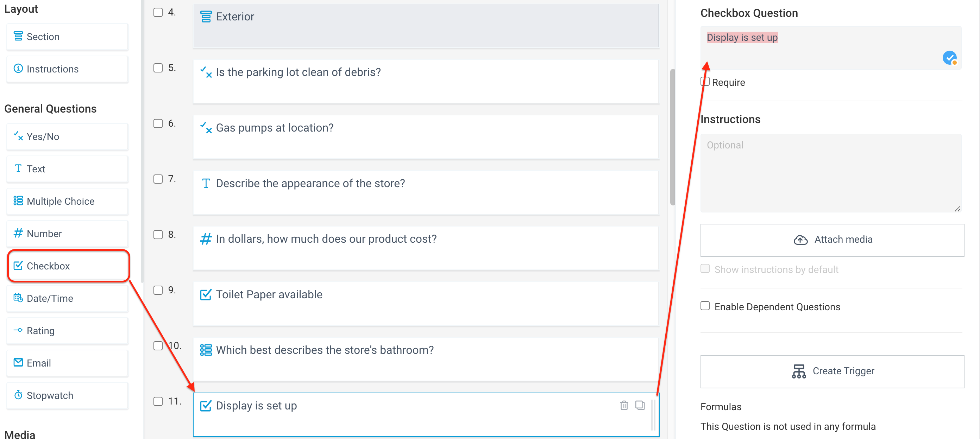Click the Create Trigger button
980x439 pixels.
(832, 371)
